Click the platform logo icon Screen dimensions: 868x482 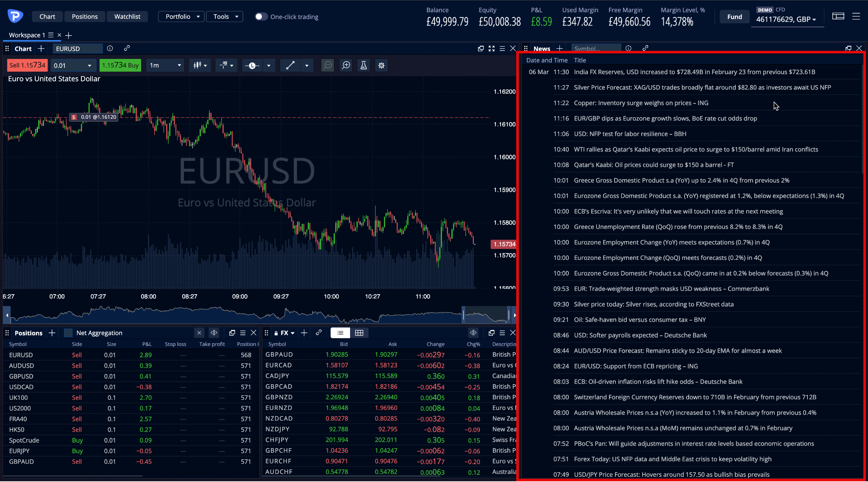pos(15,17)
